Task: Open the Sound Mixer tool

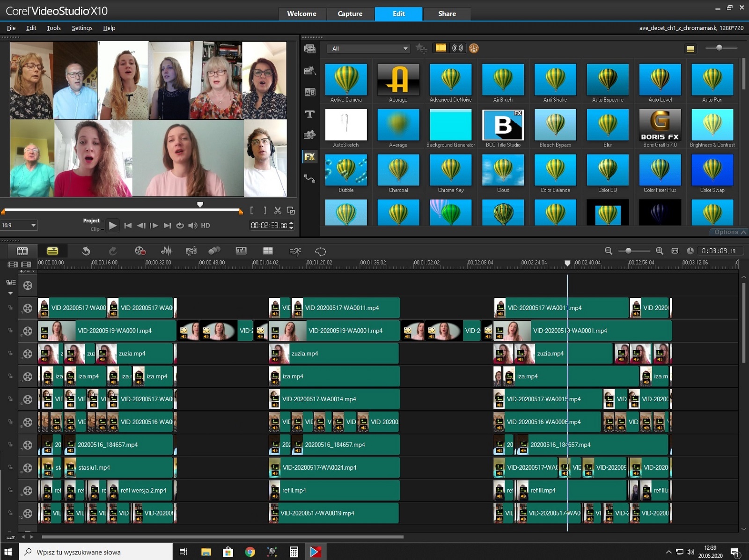Action: click(166, 251)
